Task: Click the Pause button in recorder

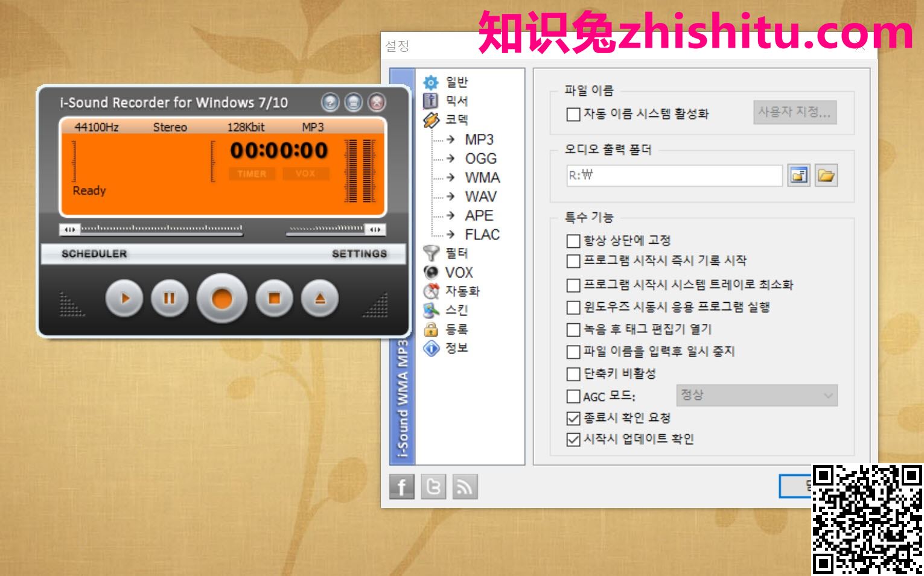Action: tap(170, 299)
